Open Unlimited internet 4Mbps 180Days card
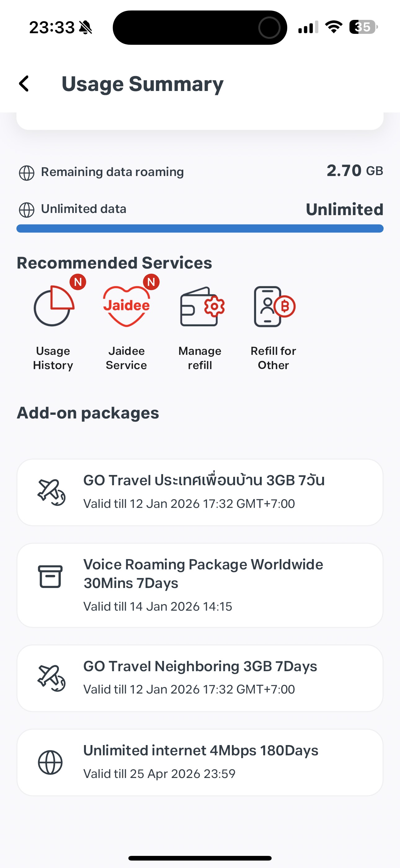 tap(200, 762)
